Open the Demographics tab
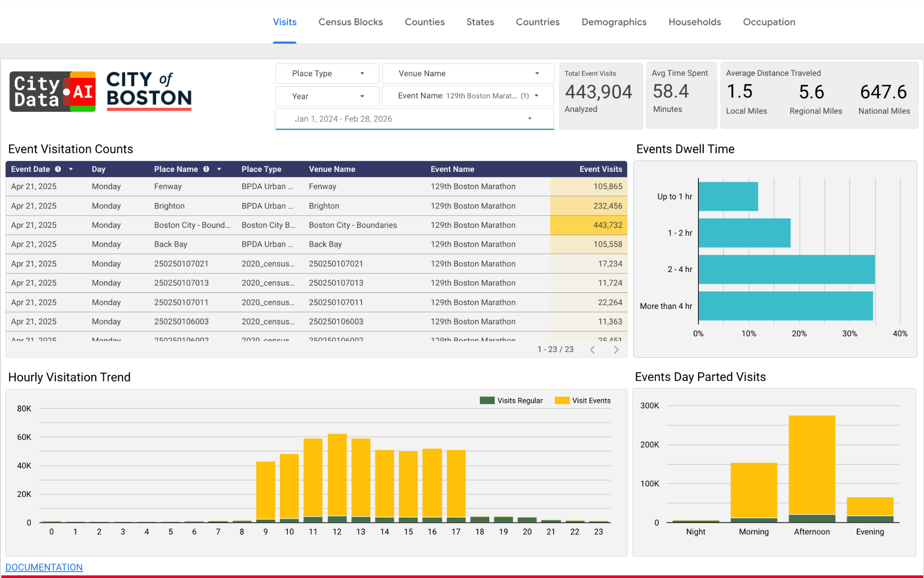 pyautogui.click(x=614, y=22)
